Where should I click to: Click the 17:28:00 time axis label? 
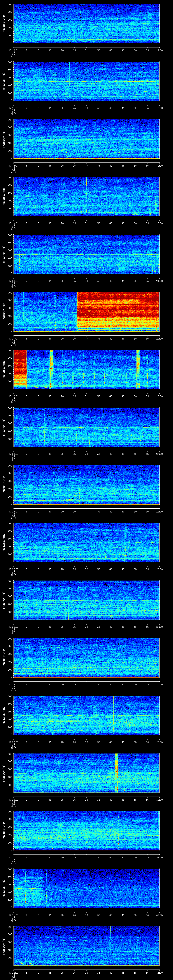point(14,742)
